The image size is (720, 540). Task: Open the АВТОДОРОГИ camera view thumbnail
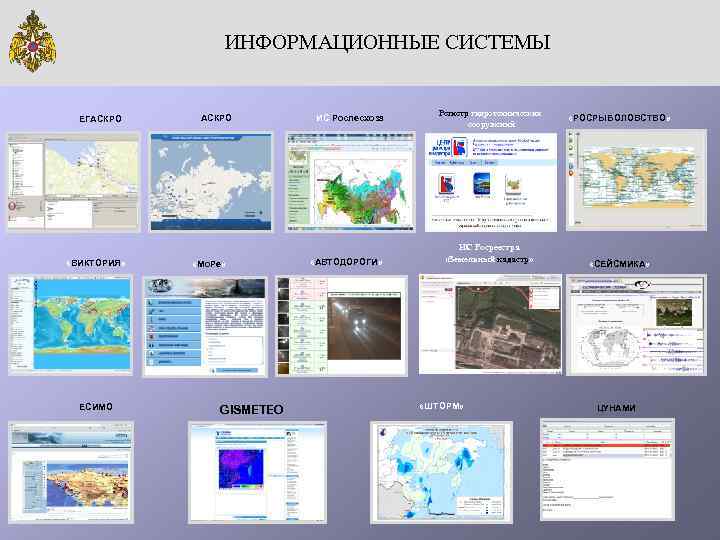click(341, 326)
